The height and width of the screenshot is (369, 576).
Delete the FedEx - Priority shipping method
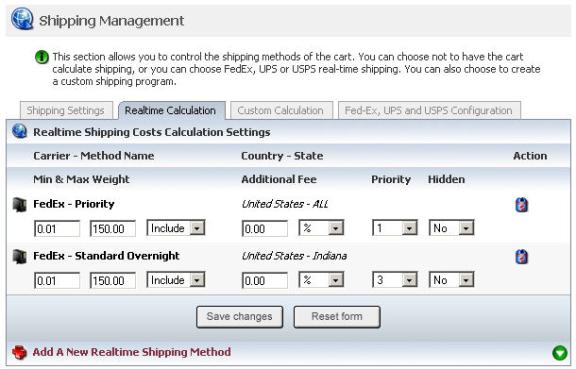click(522, 205)
